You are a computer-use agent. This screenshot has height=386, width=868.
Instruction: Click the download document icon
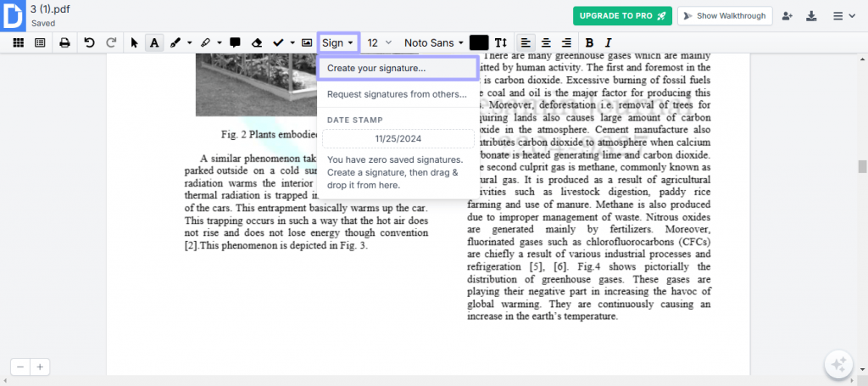pyautogui.click(x=811, y=16)
